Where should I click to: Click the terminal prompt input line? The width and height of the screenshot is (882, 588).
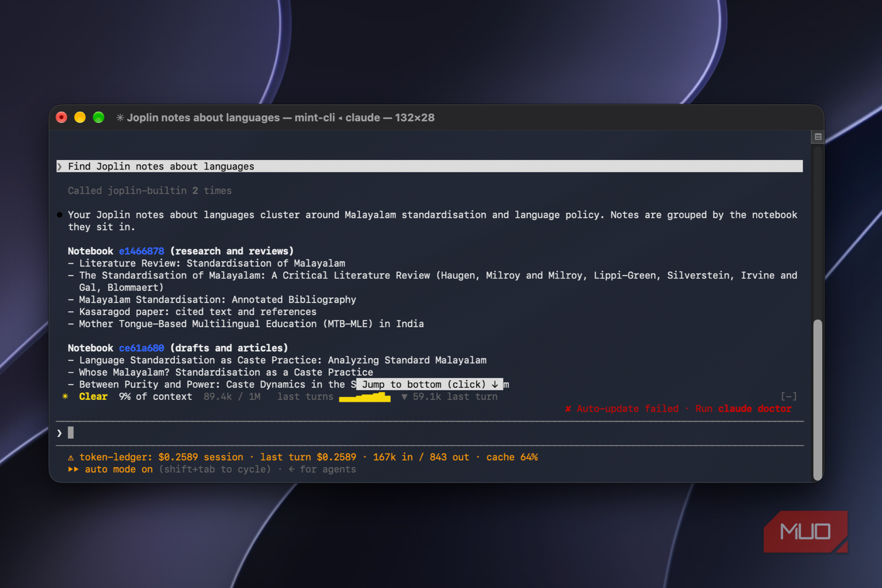tap(430, 433)
